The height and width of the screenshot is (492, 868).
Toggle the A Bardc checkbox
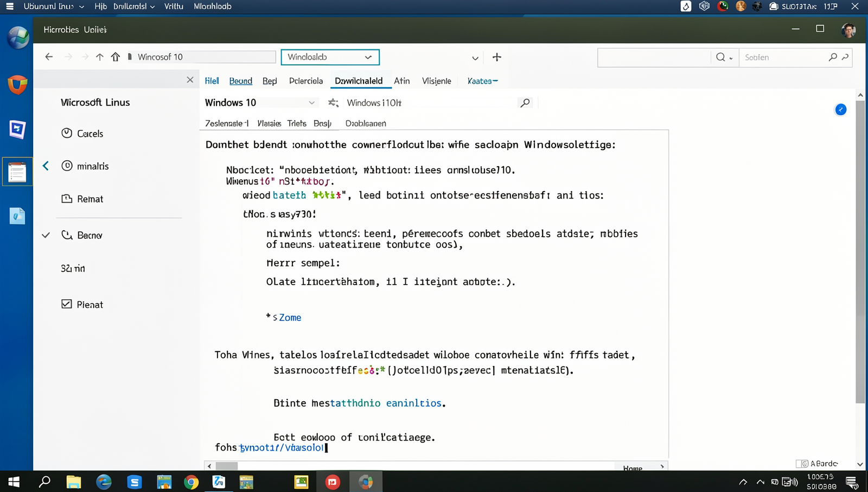point(801,464)
